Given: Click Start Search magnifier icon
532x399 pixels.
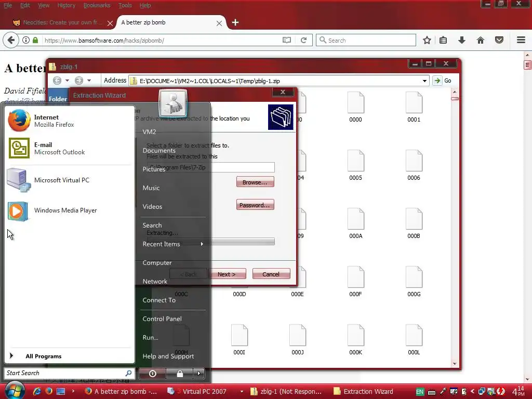Looking at the screenshot, I should [x=128, y=373].
